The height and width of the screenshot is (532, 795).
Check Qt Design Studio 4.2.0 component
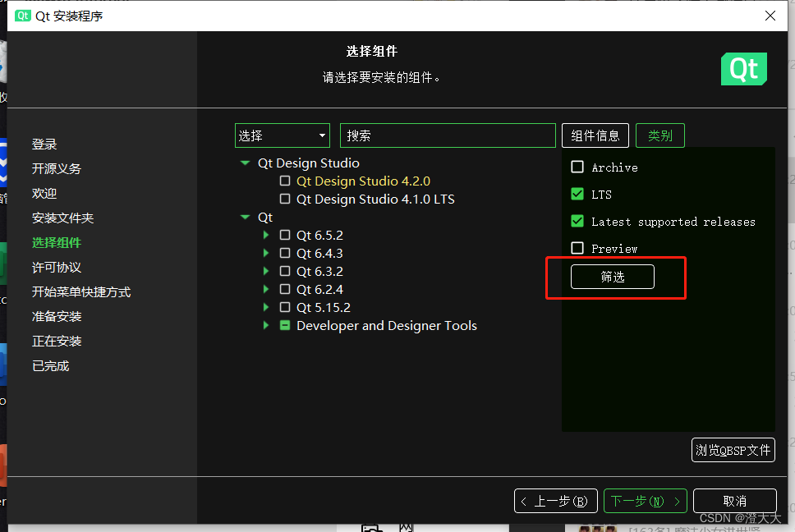click(285, 181)
